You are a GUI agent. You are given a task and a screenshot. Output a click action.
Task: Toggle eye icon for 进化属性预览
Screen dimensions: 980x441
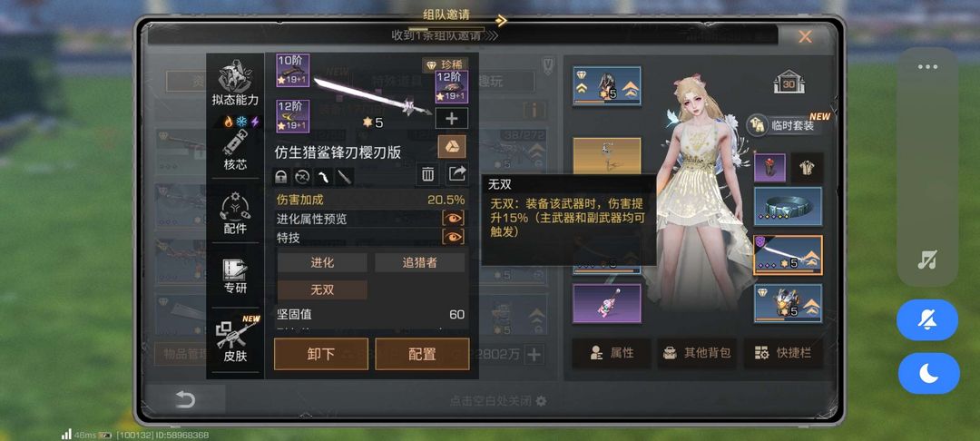(x=453, y=218)
